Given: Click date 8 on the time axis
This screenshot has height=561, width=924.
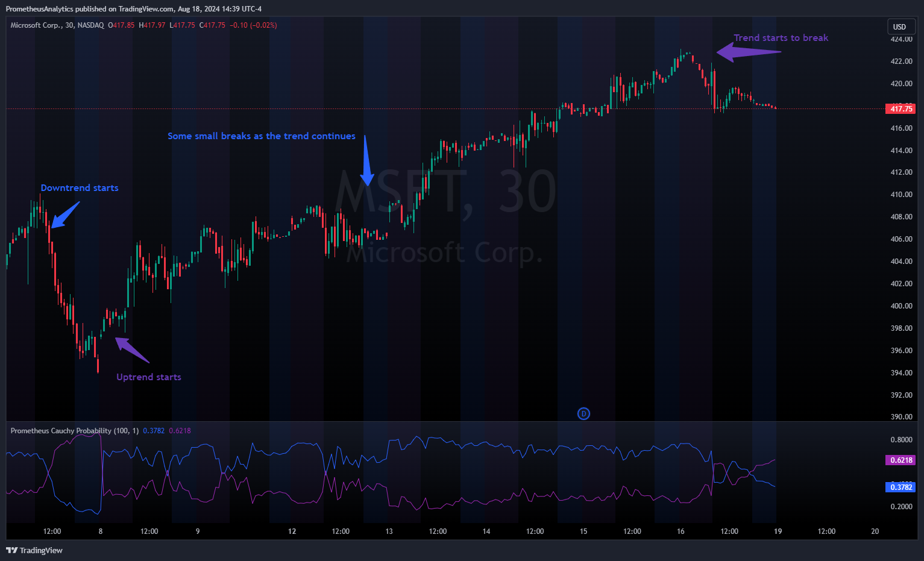Looking at the screenshot, I should [x=101, y=531].
